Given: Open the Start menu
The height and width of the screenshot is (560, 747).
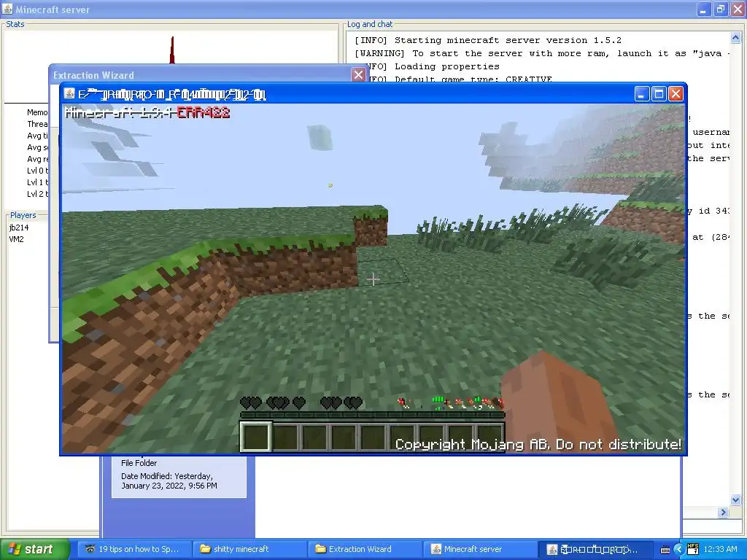Looking at the screenshot, I should (34, 549).
